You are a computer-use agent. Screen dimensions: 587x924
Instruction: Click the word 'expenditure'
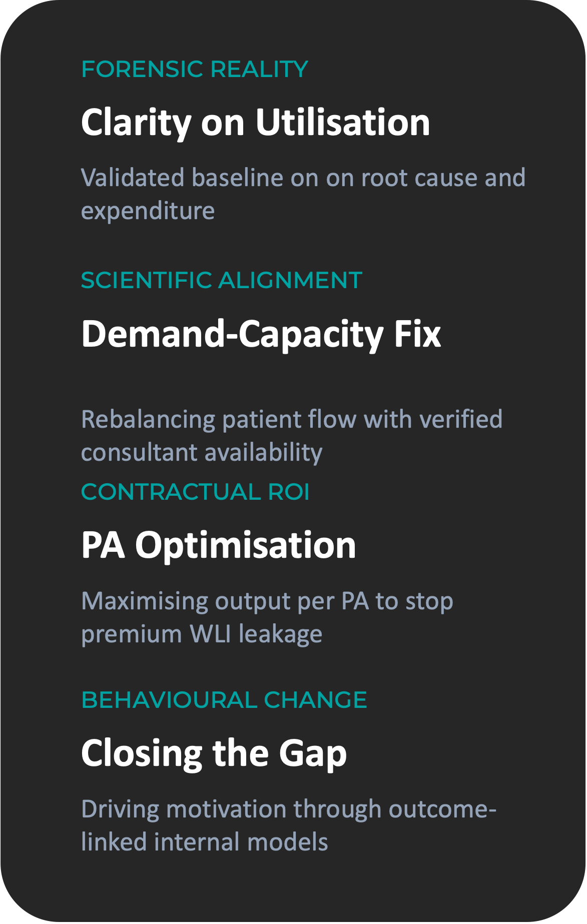pos(148,211)
